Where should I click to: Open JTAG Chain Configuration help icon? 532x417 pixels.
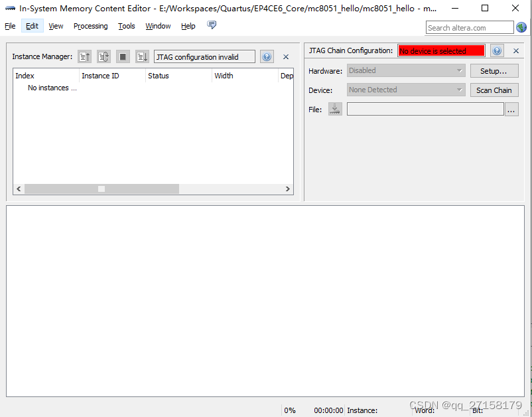pos(497,51)
